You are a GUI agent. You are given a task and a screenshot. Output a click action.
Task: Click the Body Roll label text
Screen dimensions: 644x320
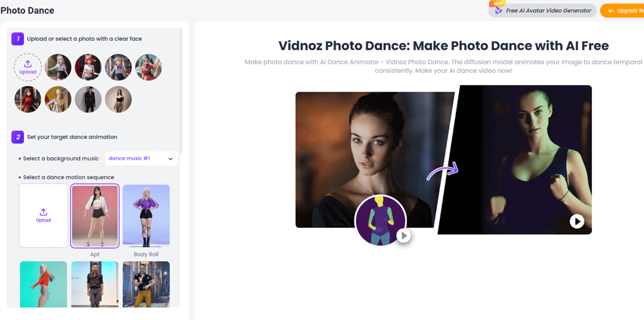tap(146, 254)
